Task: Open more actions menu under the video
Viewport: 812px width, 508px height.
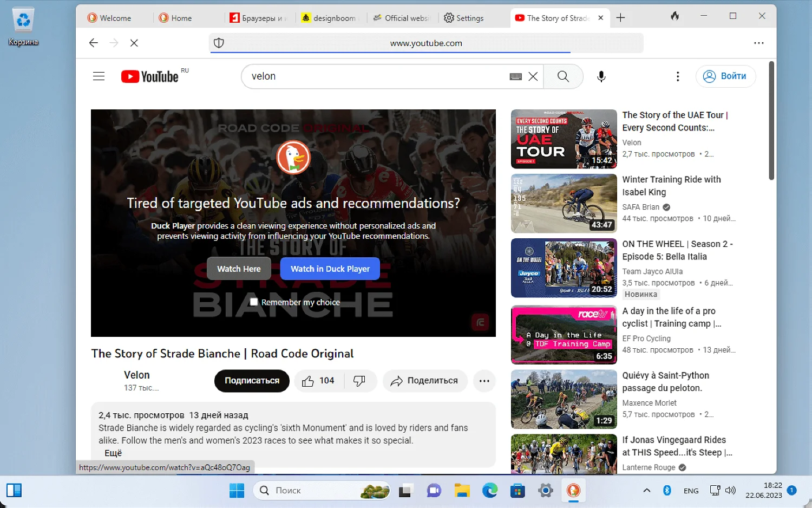Action: [484, 381]
